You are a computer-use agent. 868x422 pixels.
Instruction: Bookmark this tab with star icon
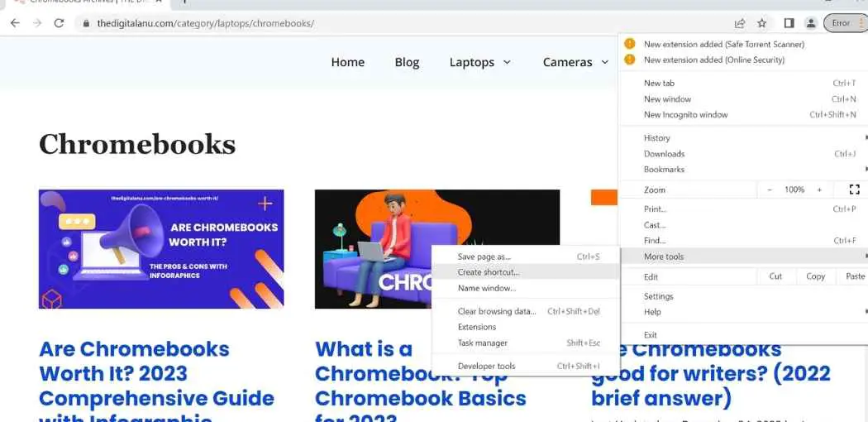click(x=762, y=23)
